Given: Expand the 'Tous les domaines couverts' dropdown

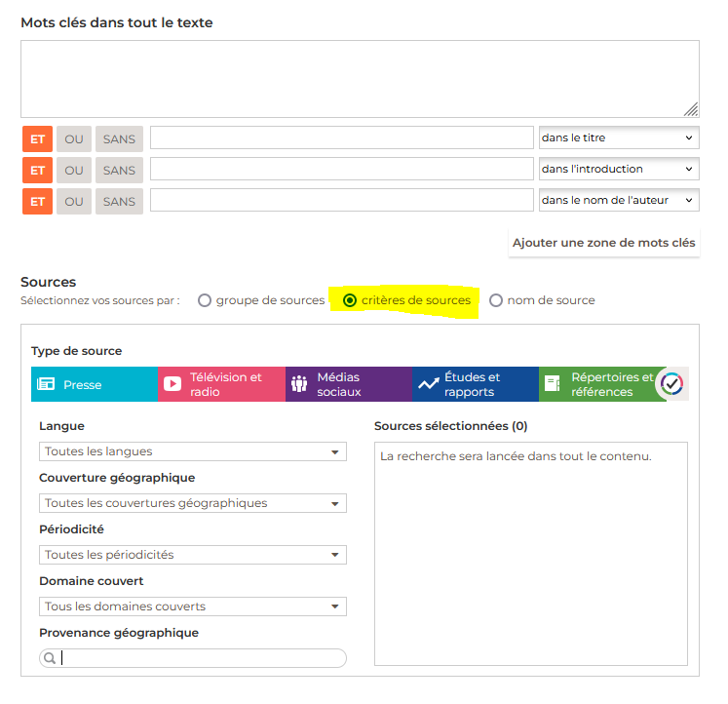Looking at the screenshot, I should point(193,606).
